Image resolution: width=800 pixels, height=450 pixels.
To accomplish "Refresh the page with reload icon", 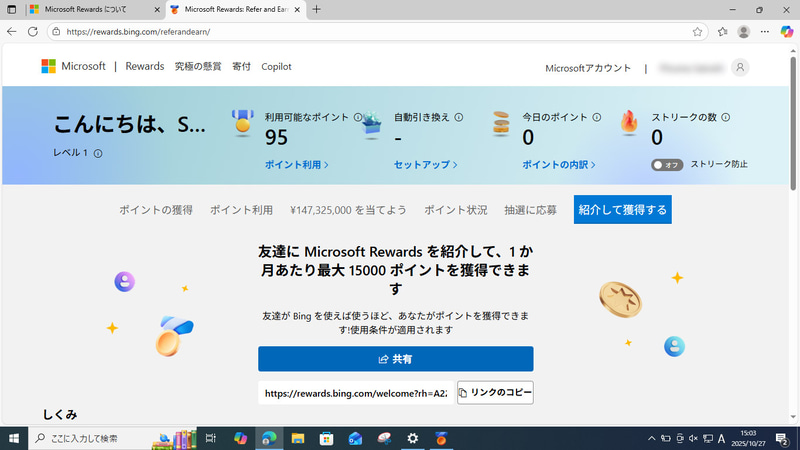I will [33, 32].
